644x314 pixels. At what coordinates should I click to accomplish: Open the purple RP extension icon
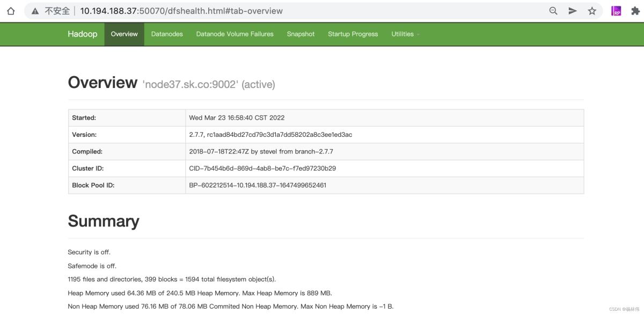[x=616, y=11]
